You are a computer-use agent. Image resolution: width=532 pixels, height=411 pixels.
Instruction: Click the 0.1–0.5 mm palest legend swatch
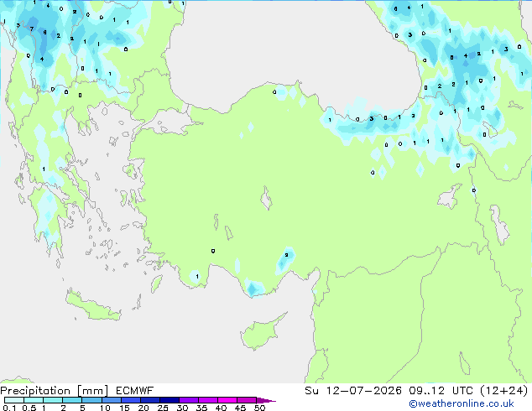pyautogui.click(x=14, y=400)
